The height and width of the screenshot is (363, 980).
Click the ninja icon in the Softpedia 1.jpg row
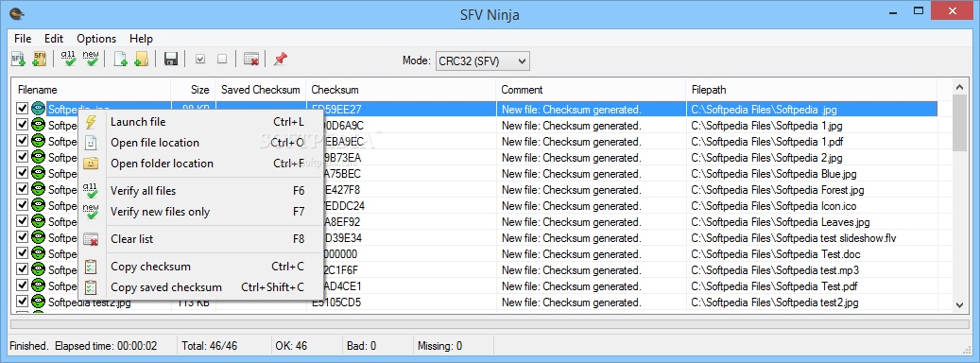pos(38,125)
